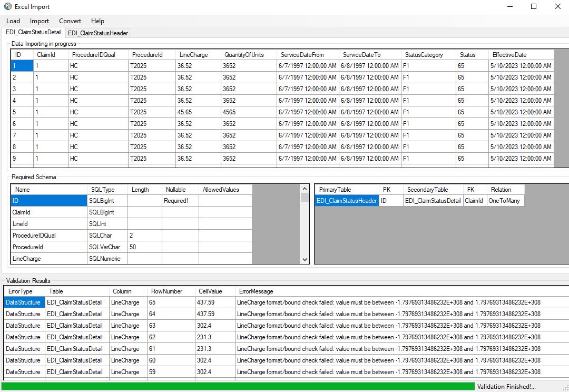Click the 'Validation Finished!...' status text
Image resolution: width=569 pixels, height=392 pixels.
(506, 387)
